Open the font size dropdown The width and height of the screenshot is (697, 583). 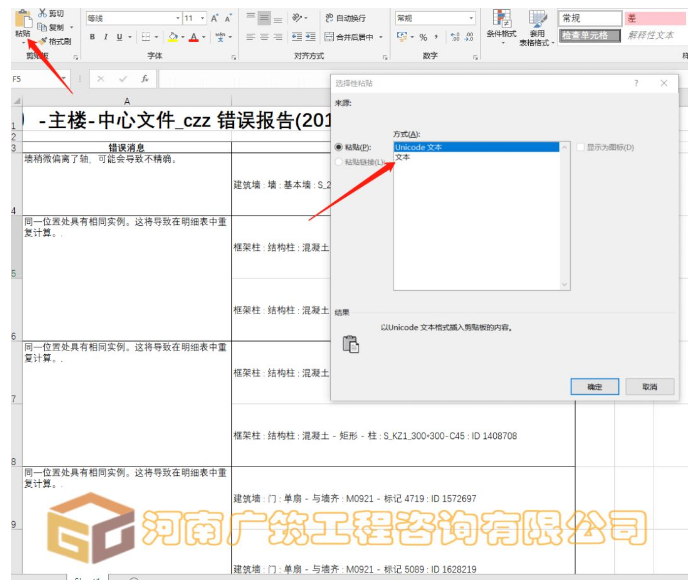coord(203,18)
